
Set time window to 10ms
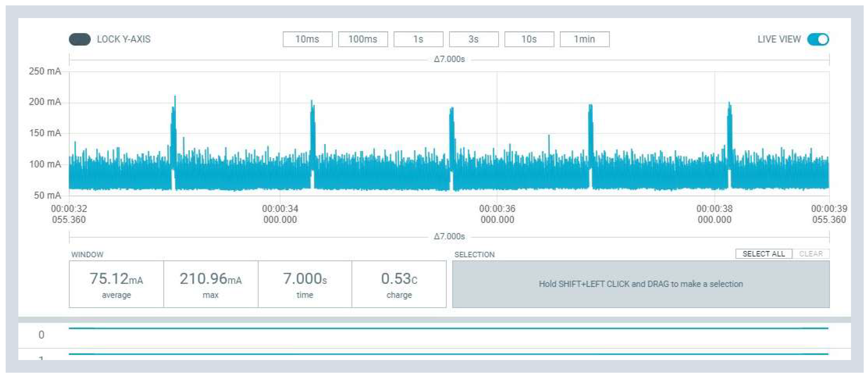pos(307,39)
